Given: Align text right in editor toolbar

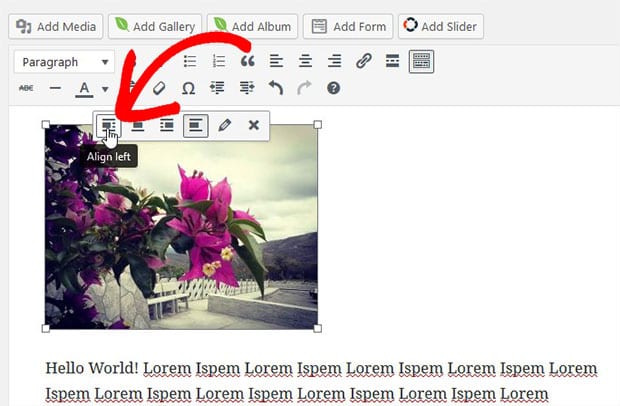Looking at the screenshot, I should pyautogui.click(x=335, y=61).
